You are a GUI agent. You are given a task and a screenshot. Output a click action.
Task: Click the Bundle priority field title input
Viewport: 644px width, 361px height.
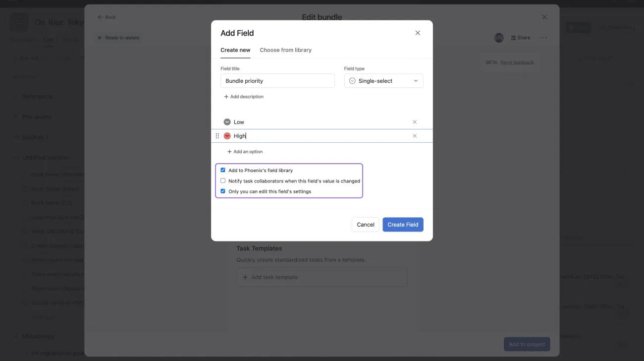[277, 81]
